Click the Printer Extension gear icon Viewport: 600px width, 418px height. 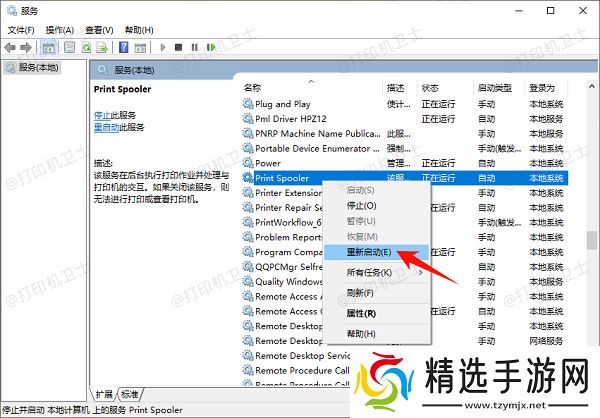click(248, 193)
